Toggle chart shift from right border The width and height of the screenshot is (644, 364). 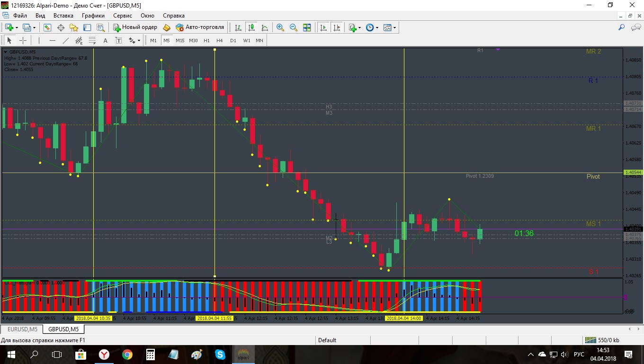337,27
